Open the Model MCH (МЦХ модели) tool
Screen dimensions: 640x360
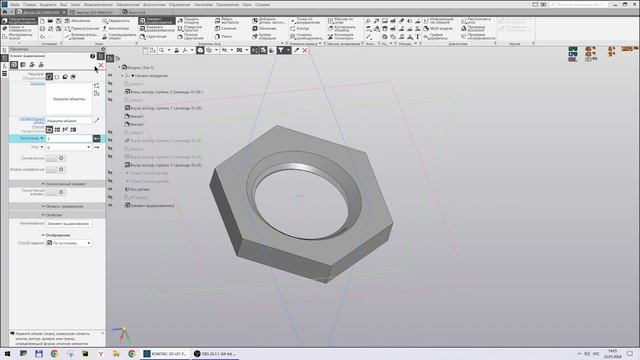click(x=438, y=29)
